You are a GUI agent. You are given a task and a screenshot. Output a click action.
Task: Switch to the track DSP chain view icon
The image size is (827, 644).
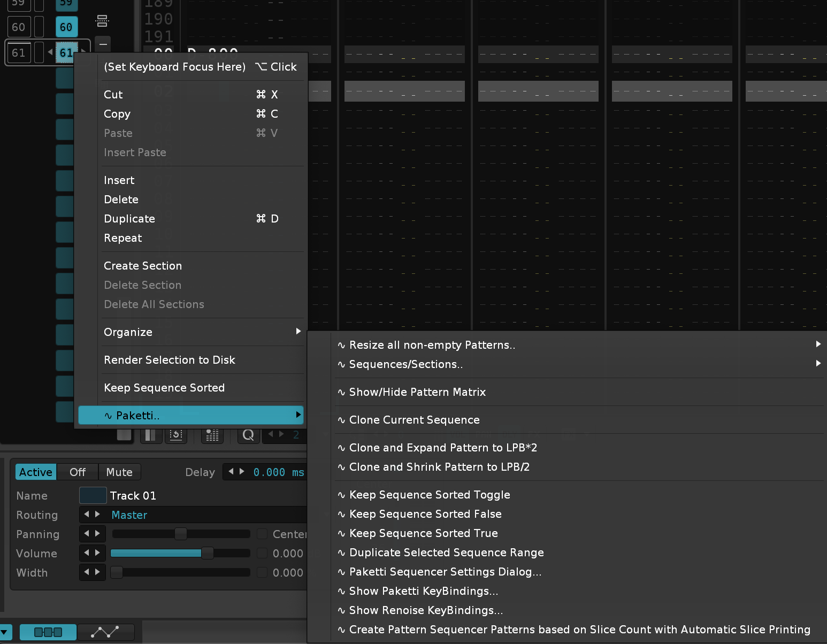pos(48,632)
